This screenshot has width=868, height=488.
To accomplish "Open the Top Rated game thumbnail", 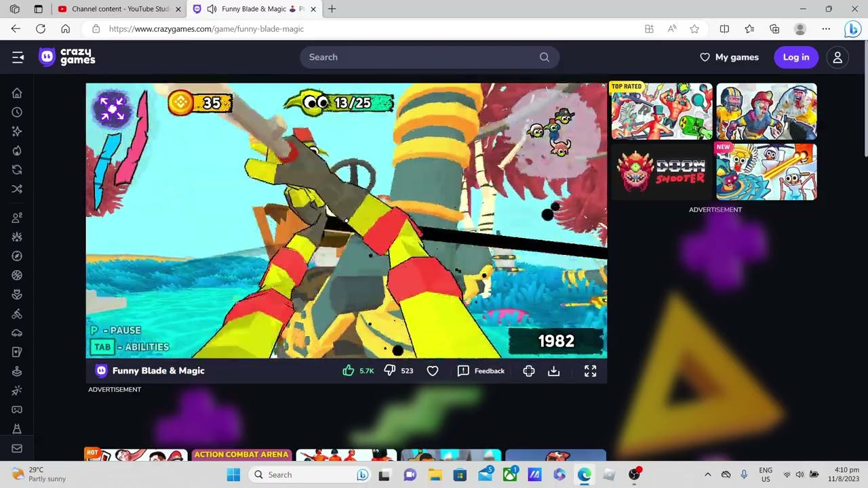I will click(x=662, y=111).
